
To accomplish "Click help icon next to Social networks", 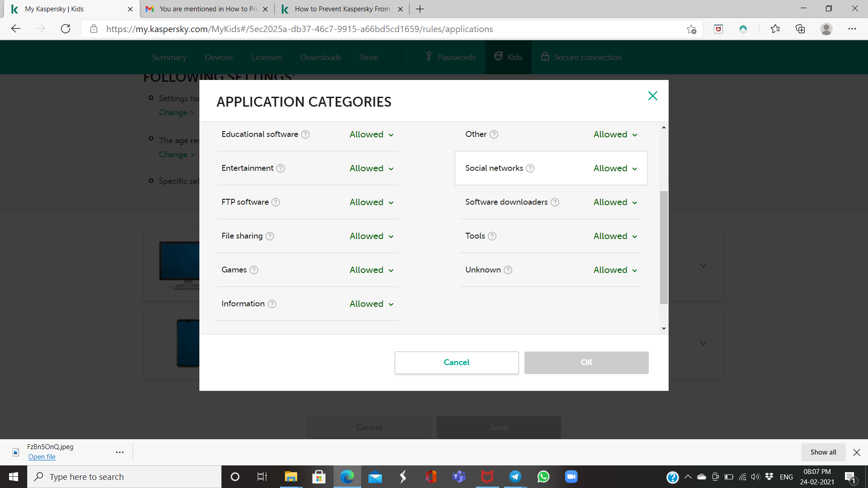I will tap(530, 168).
